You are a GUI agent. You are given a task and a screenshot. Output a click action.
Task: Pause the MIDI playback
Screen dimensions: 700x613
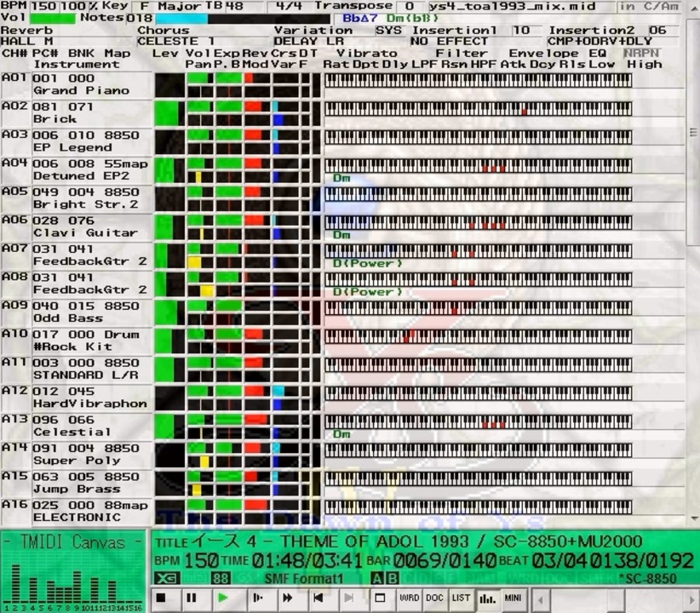pyautogui.click(x=191, y=598)
